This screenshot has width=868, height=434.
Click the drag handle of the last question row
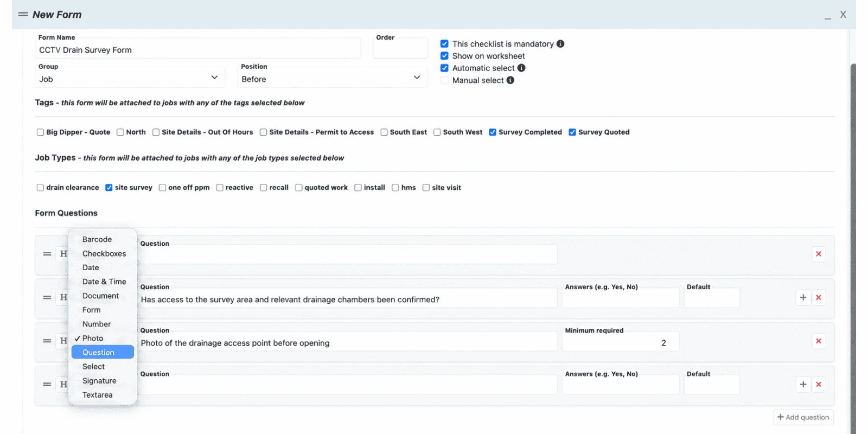(x=47, y=384)
